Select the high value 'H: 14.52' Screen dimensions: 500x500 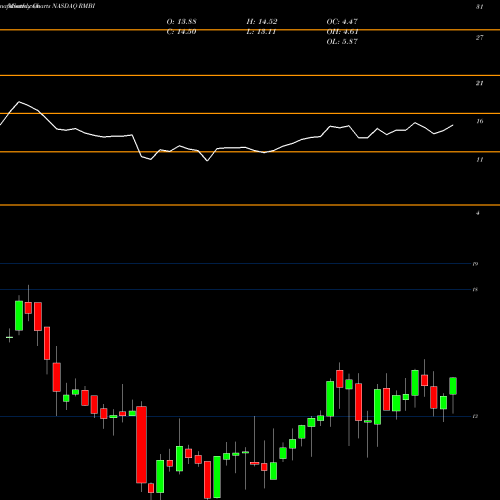(x=262, y=22)
